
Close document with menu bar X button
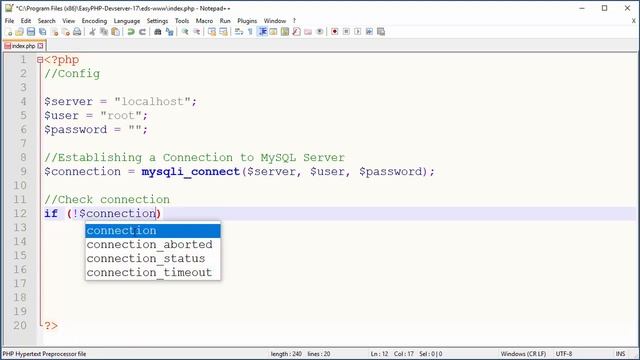tap(634, 21)
